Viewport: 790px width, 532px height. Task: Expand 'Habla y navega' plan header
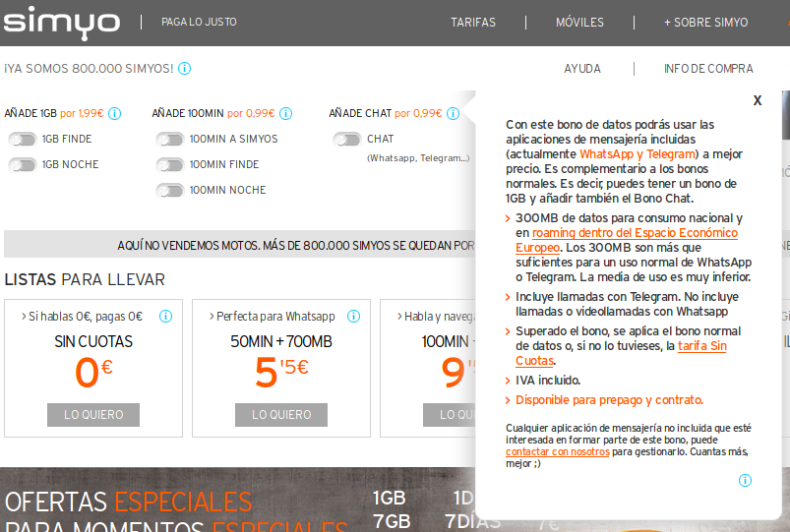[x=436, y=317]
